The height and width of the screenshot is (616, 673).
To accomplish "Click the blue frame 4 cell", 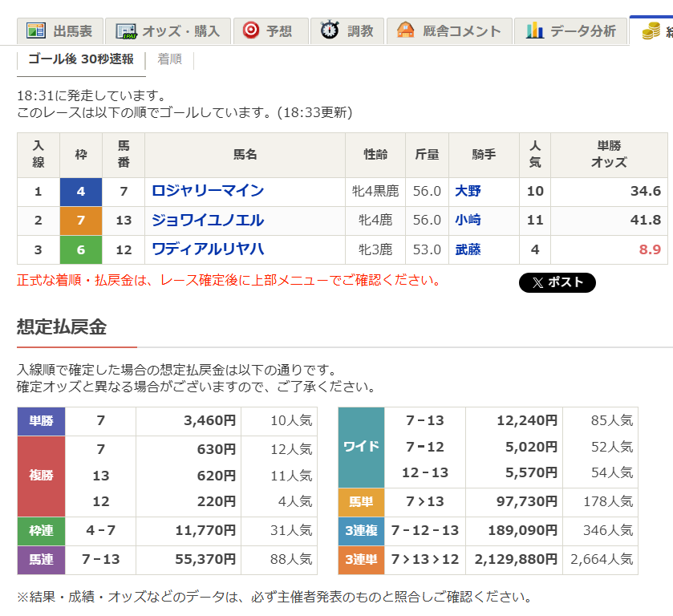I will point(81,192).
